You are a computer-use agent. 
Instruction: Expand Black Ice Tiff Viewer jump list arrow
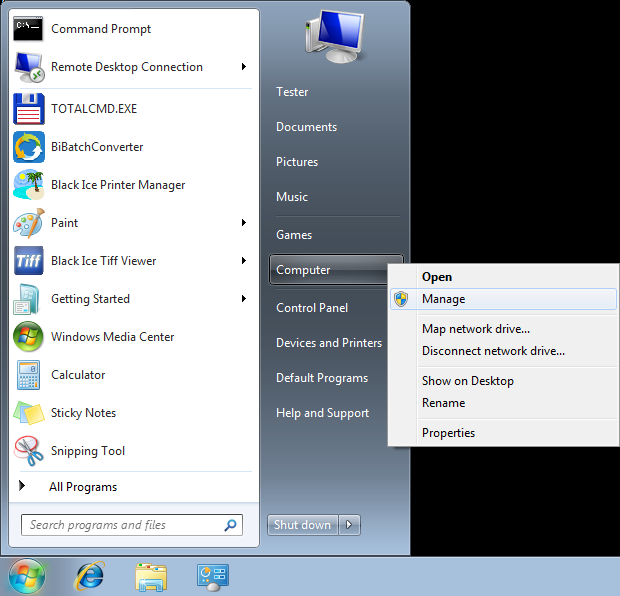coord(244,261)
